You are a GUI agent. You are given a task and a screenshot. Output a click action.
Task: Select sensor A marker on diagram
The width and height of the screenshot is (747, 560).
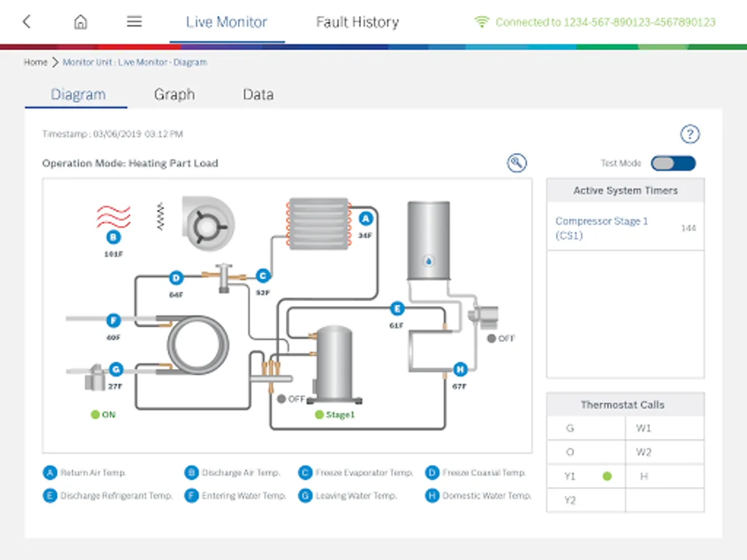(x=366, y=218)
